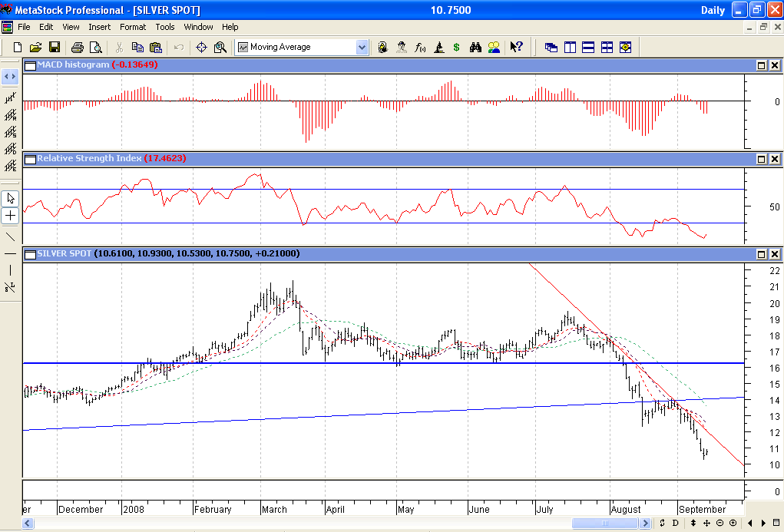Image resolution: width=784 pixels, height=532 pixels.
Task: Maximize the MACD histogram pane
Action: (x=762, y=65)
